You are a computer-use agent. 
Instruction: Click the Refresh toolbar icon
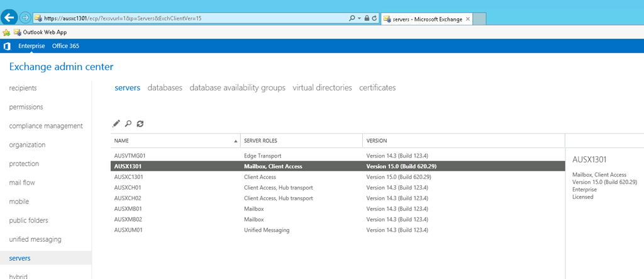(x=140, y=123)
